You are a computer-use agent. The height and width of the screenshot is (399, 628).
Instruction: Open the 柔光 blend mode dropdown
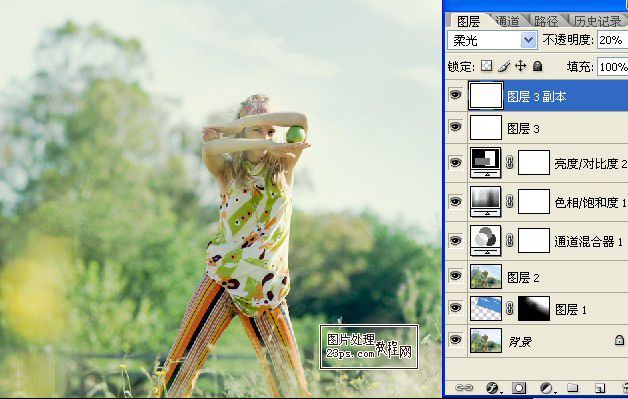(x=492, y=40)
